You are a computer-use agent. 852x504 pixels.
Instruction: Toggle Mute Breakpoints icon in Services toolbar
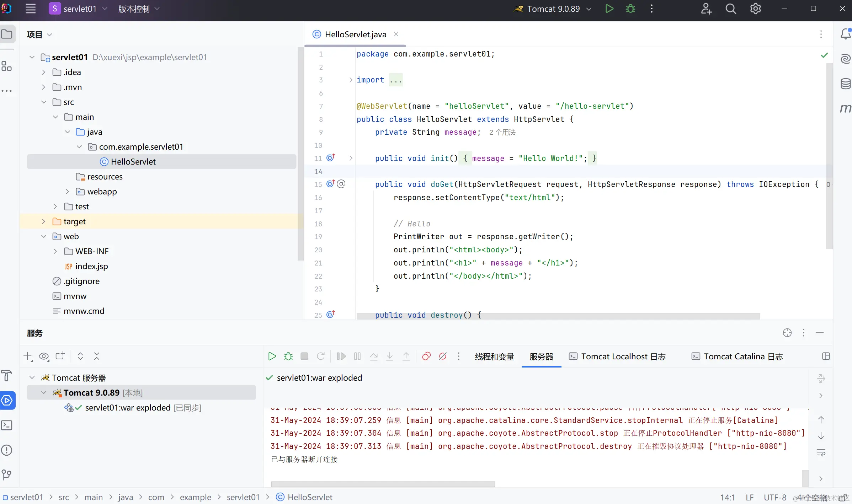coord(442,356)
